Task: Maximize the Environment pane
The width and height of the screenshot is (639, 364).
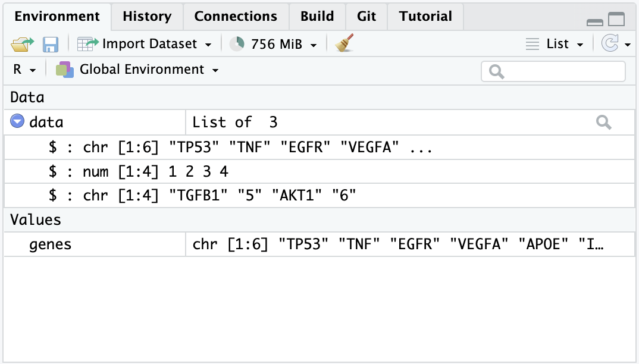Action: coord(616,20)
